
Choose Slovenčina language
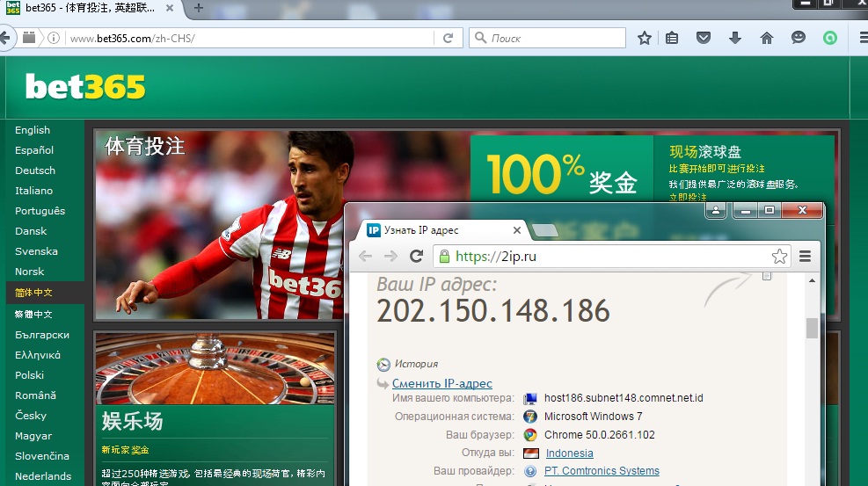[x=42, y=455]
